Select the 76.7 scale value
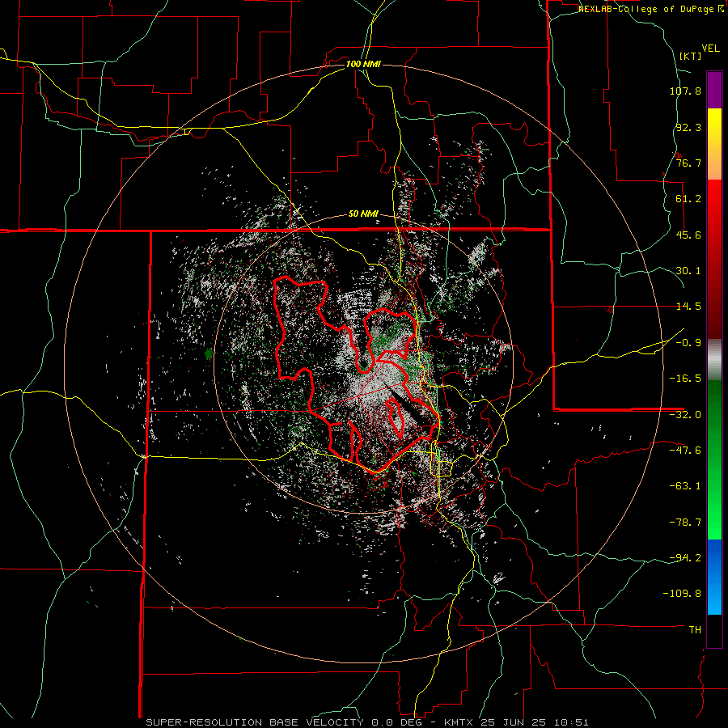The width and height of the screenshot is (728, 728). click(688, 163)
